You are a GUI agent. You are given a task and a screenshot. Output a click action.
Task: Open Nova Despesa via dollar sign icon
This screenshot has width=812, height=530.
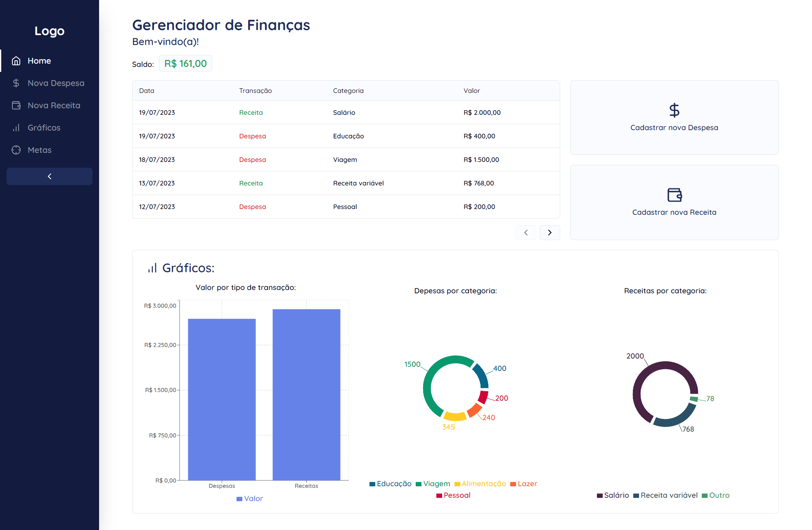point(16,83)
